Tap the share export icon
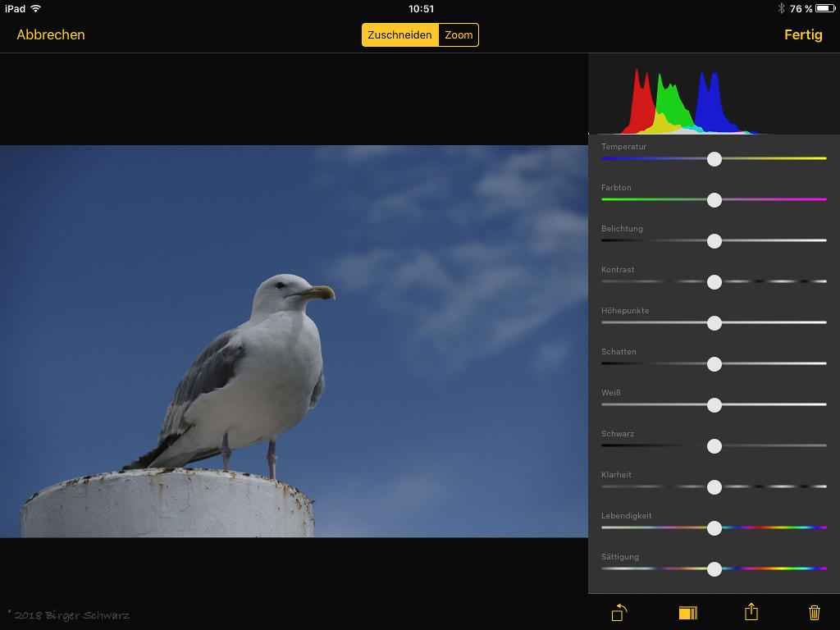This screenshot has height=630, width=840. 751,612
